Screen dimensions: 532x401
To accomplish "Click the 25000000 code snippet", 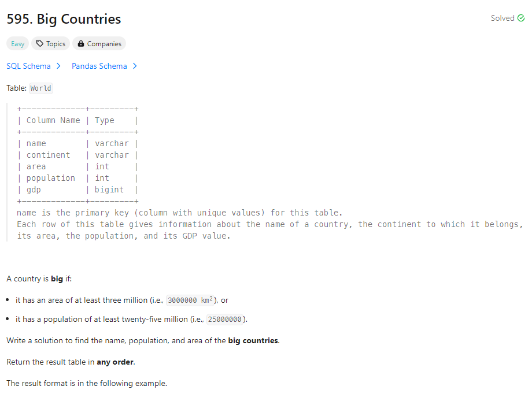I will (224, 319).
